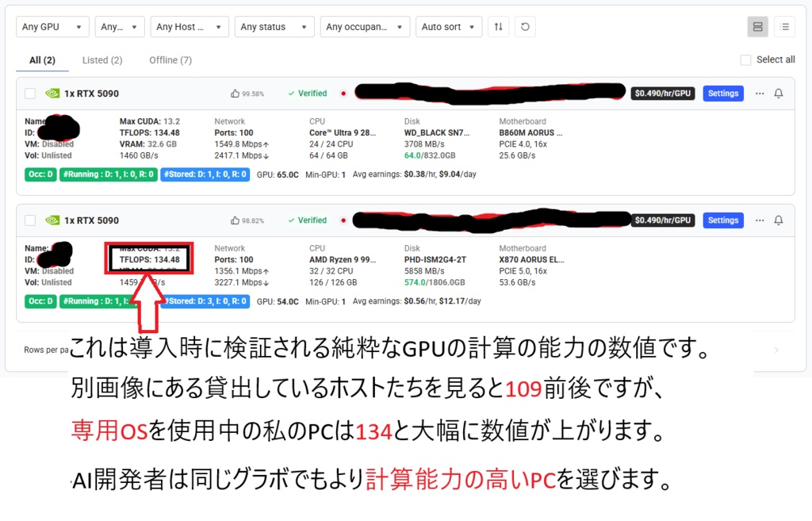Click the Core™ Ultra 9 28... CPU name
The image size is (812, 521).
[x=343, y=133]
